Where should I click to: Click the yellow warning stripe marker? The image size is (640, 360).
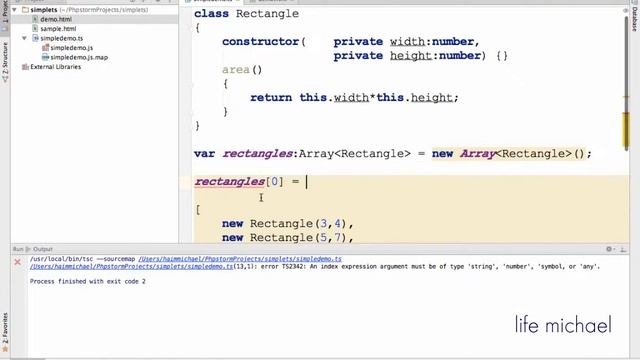[626, 130]
